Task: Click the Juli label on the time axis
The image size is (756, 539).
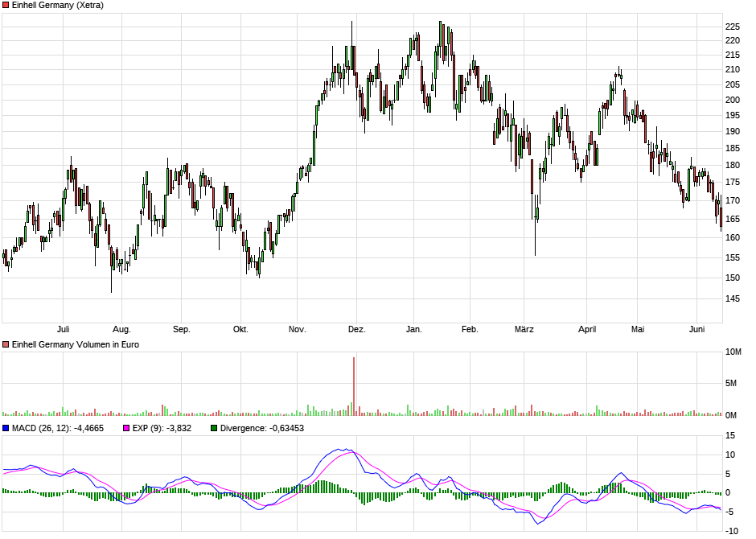Action: pyautogui.click(x=64, y=329)
